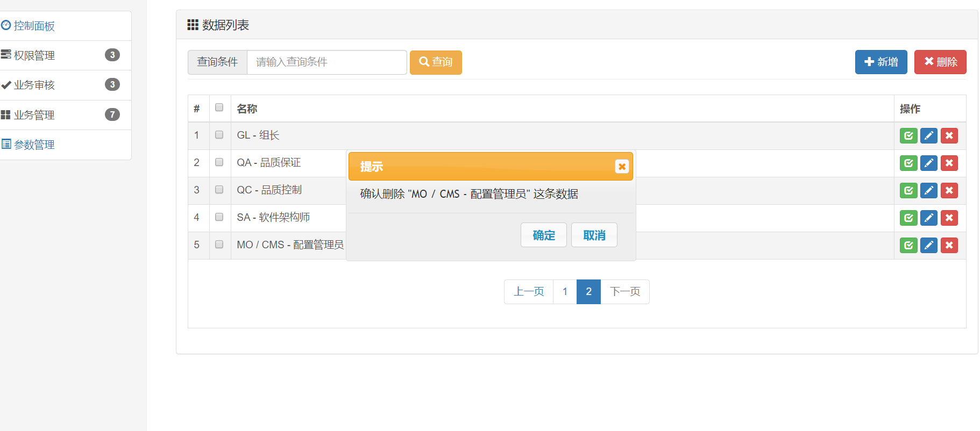Image resolution: width=980 pixels, height=431 pixels.
Task: Click the red delete icon for GL - 组长
Action: (x=949, y=135)
